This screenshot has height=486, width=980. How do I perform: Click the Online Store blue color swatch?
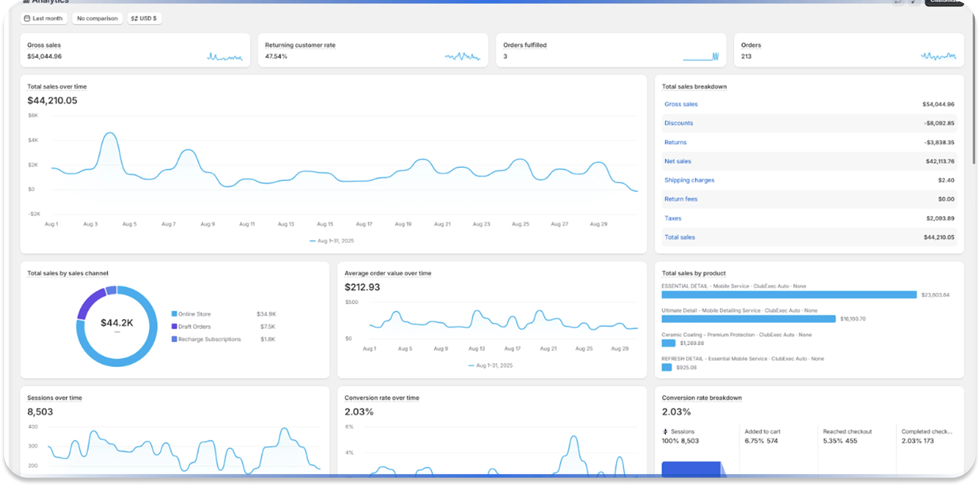click(x=174, y=314)
